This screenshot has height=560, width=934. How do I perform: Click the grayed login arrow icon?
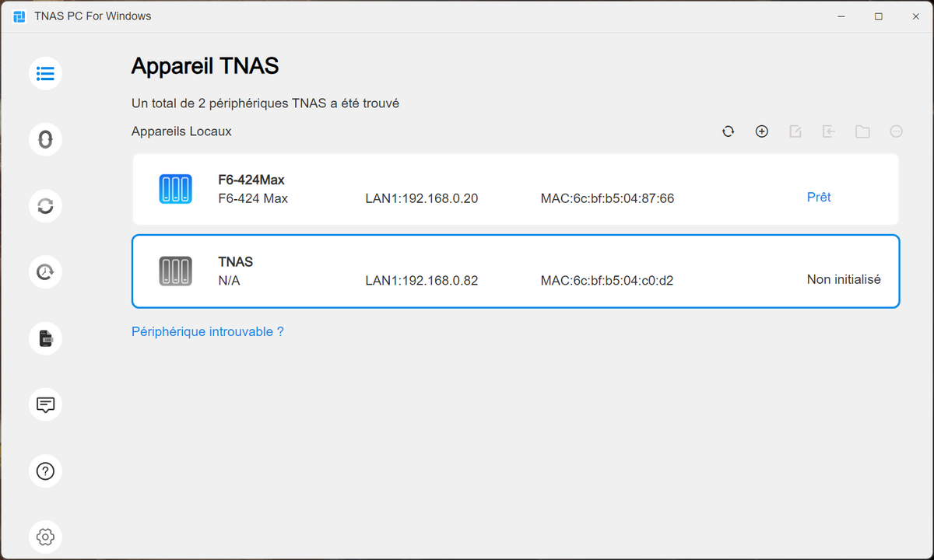click(x=829, y=131)
